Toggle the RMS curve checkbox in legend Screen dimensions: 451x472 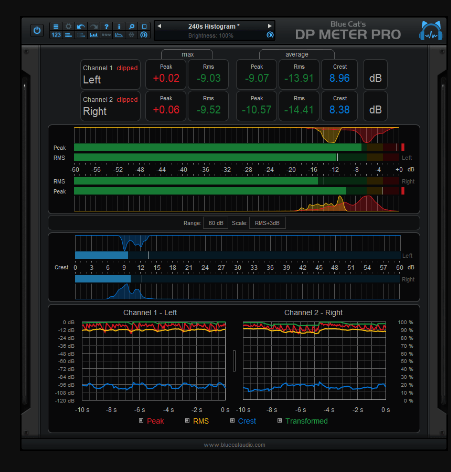187,421
